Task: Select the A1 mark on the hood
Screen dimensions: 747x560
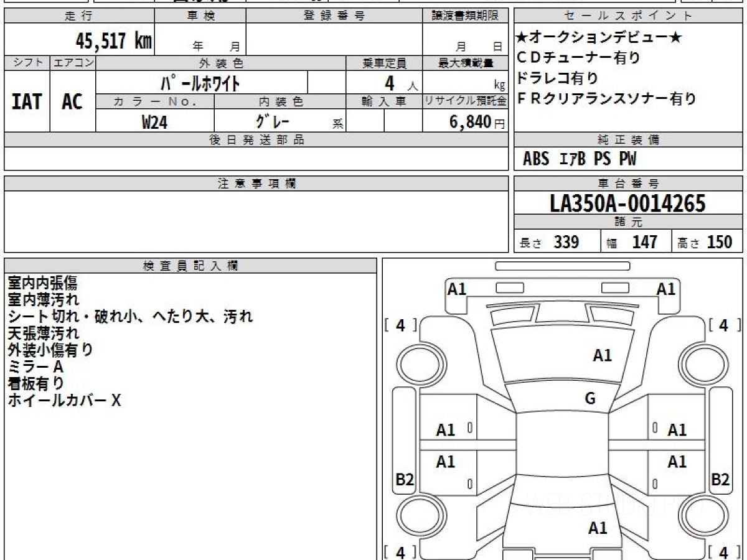Action: pos(602,355)
